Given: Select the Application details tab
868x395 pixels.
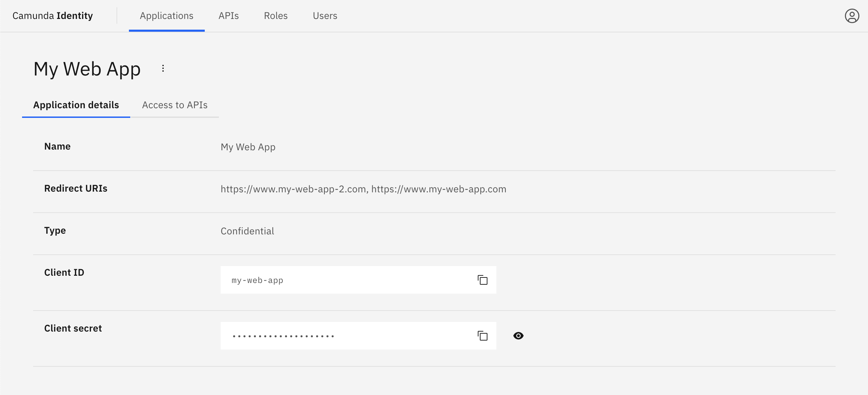Looking at the screenshot, I should click(x=76, y=105).
